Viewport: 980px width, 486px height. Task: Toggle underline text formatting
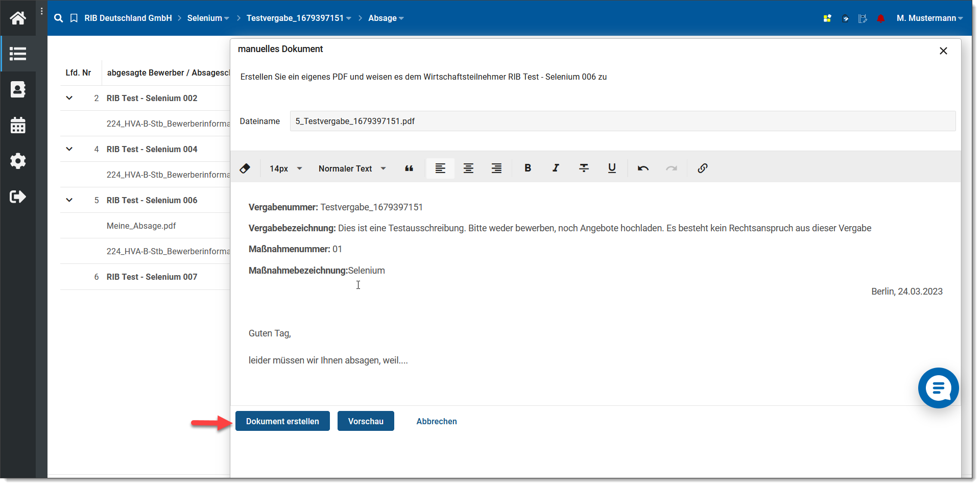[612, 168]
